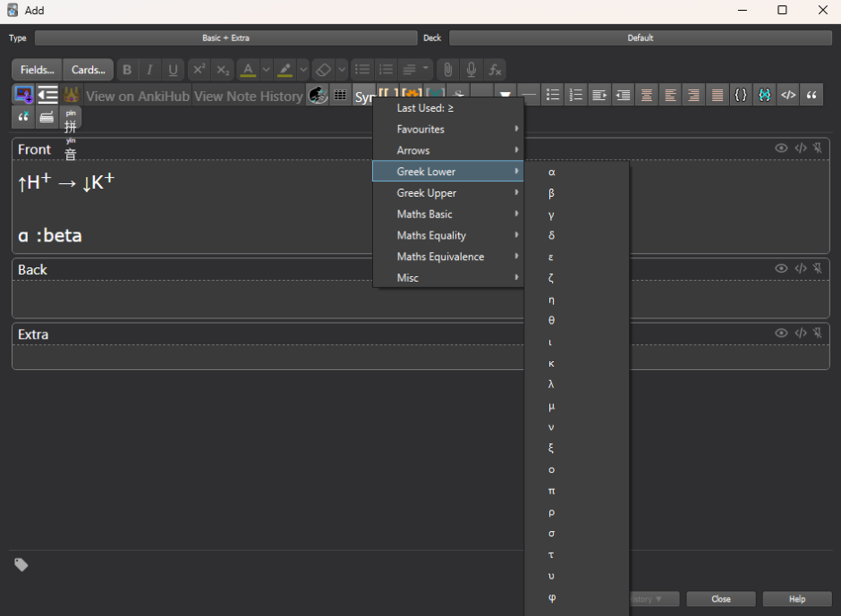Click the keyboard icon in the third toolbar row

click(x=47, y=117)
